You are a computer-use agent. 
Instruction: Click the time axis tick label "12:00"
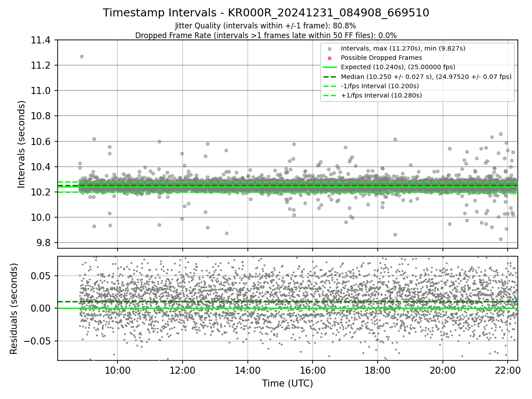tap(183, 370)
